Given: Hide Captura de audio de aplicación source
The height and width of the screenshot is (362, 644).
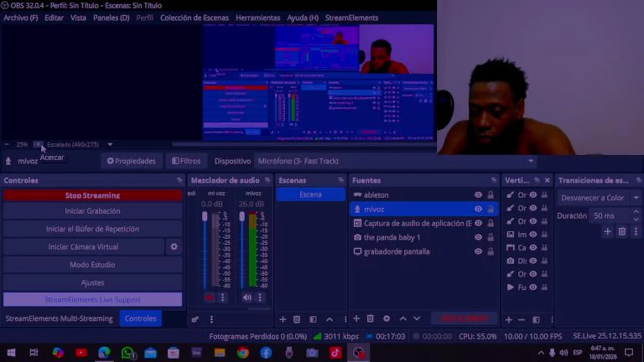Looking at the screenshot, I should pyautogui.click(x=478, y=223).
